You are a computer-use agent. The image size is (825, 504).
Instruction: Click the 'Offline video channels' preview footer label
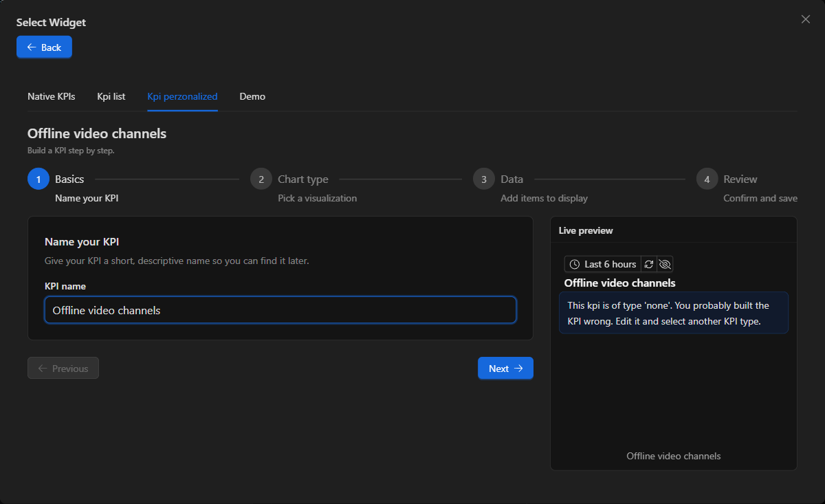pos(674,456)
